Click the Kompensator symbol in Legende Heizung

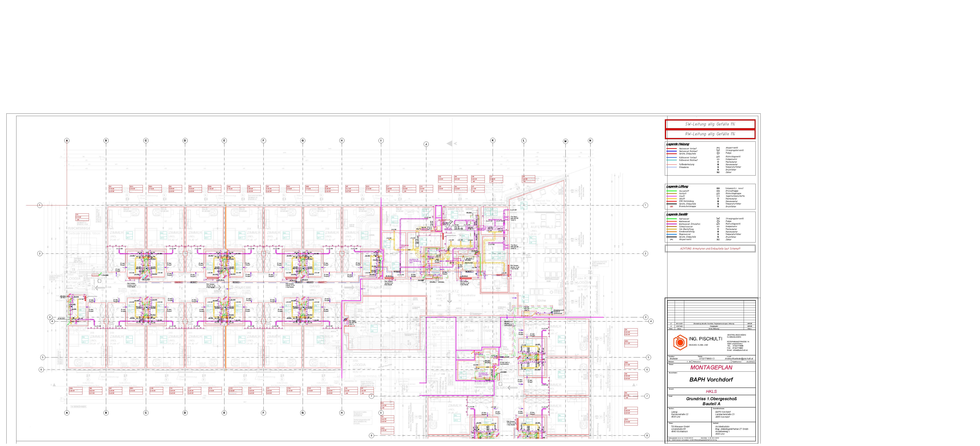[718, 159]
